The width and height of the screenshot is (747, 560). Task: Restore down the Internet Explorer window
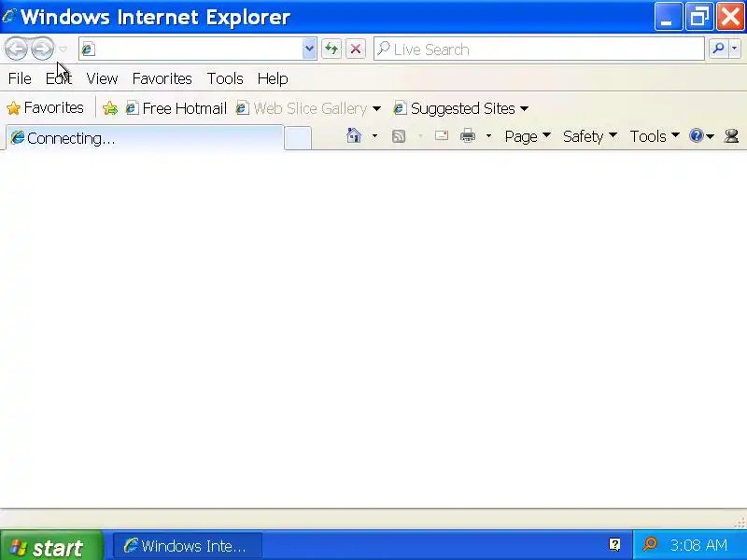698,17
